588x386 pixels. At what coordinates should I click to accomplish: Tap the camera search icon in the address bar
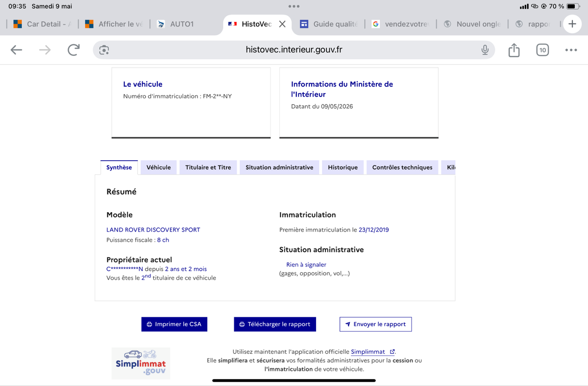(104, 50)
